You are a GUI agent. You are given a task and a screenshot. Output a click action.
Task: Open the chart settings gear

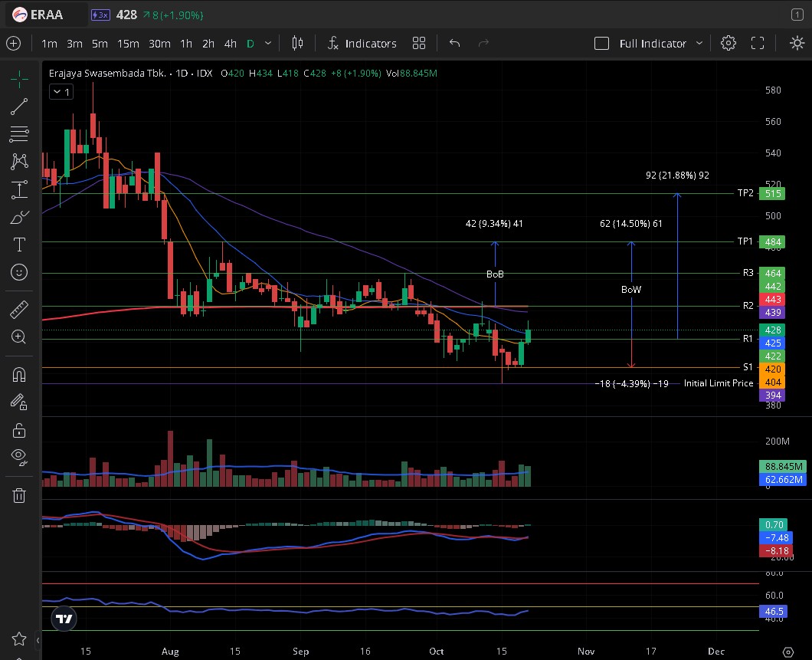(x=729, y=43)
